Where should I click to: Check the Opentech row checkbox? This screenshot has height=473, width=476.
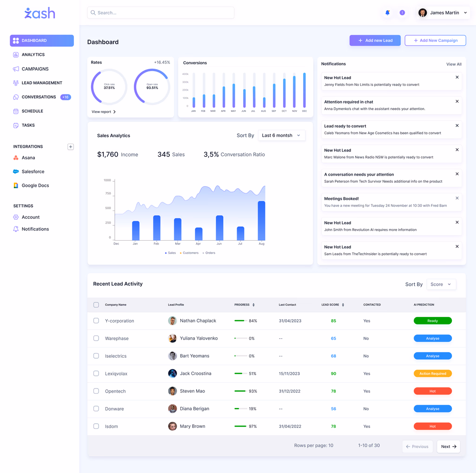pyautogui.click(x=96, y=391)
